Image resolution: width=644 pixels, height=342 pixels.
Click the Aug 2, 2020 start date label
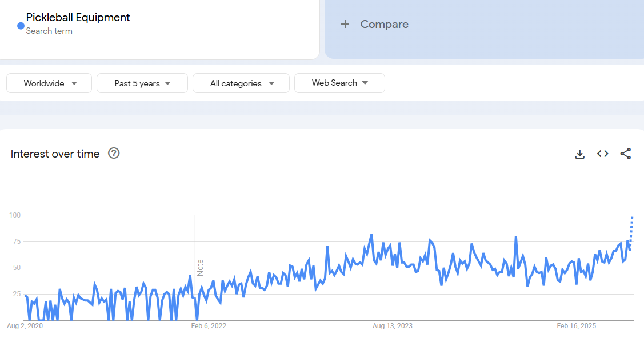(x=25, y=326)
